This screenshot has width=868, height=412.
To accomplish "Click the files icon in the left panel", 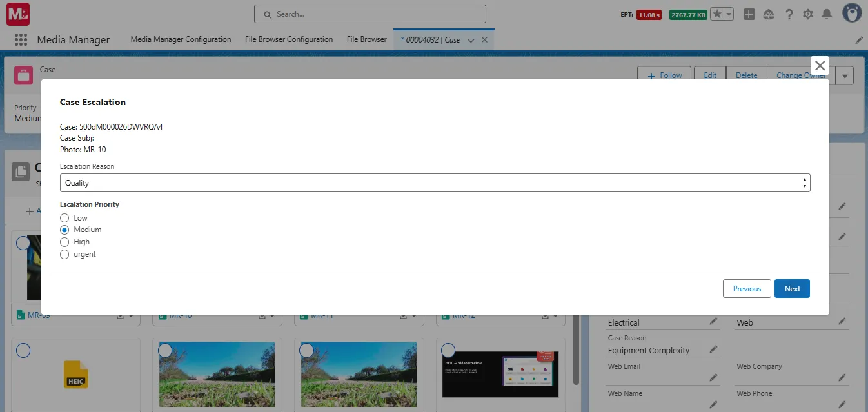I will click(x=21, y=172).
